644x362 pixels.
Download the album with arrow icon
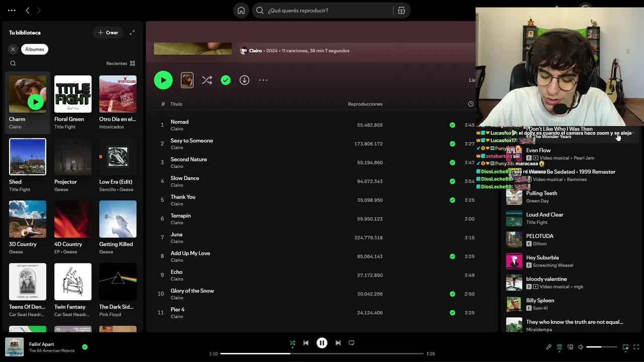coord(245,80)
